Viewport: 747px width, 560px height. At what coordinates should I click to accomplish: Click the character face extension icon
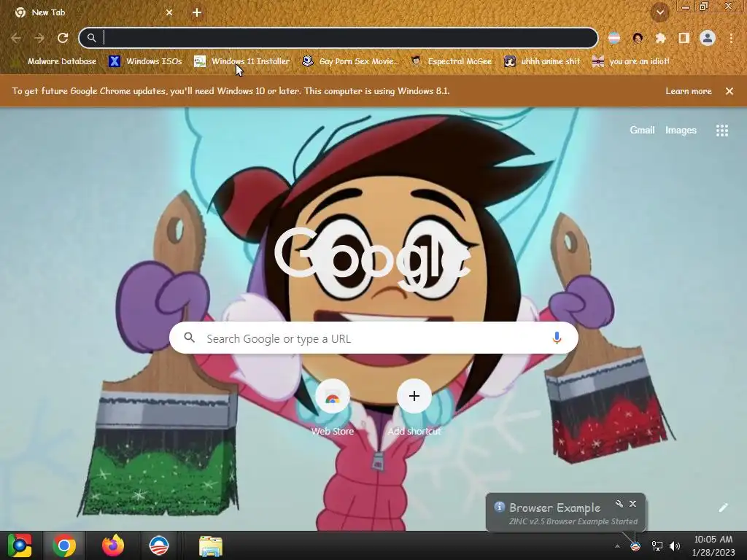[x=638, y=38]
